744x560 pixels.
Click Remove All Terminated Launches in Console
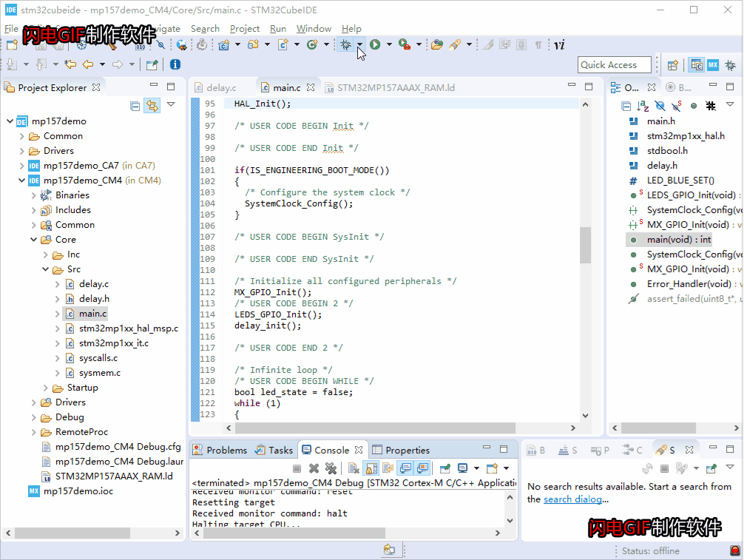coord(331,468)
